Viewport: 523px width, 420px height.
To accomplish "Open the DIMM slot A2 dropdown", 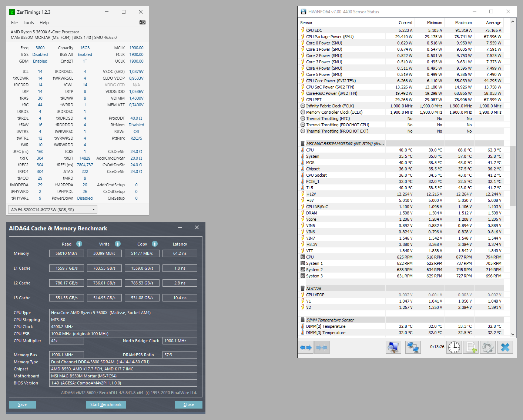I will point(53,210).
